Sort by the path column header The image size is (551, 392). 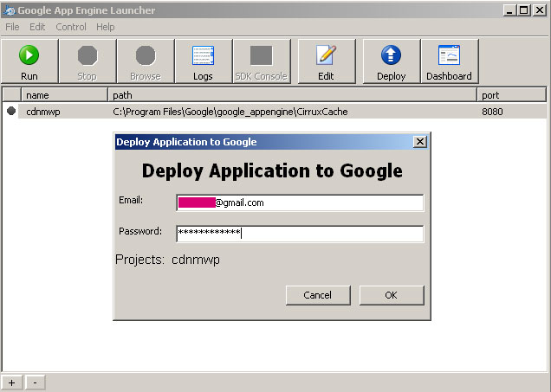292,95
